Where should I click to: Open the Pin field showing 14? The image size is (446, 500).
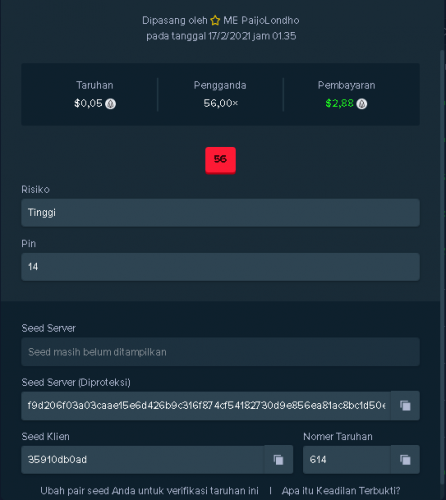(x=220, y=267)
